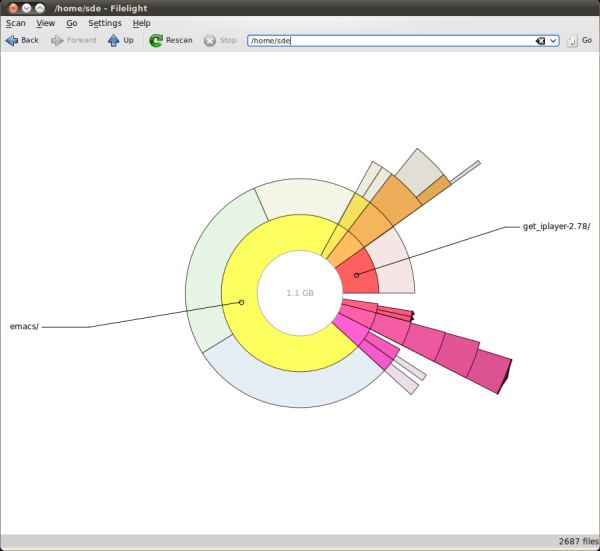Click the Go page icon
The image size is (600, 551).
(x=572, y=41)
